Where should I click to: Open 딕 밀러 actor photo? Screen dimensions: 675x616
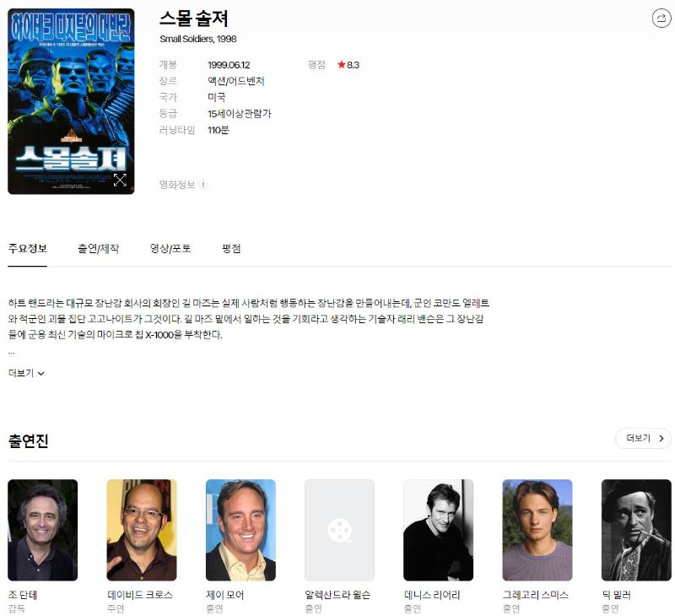tap(636, 530)
